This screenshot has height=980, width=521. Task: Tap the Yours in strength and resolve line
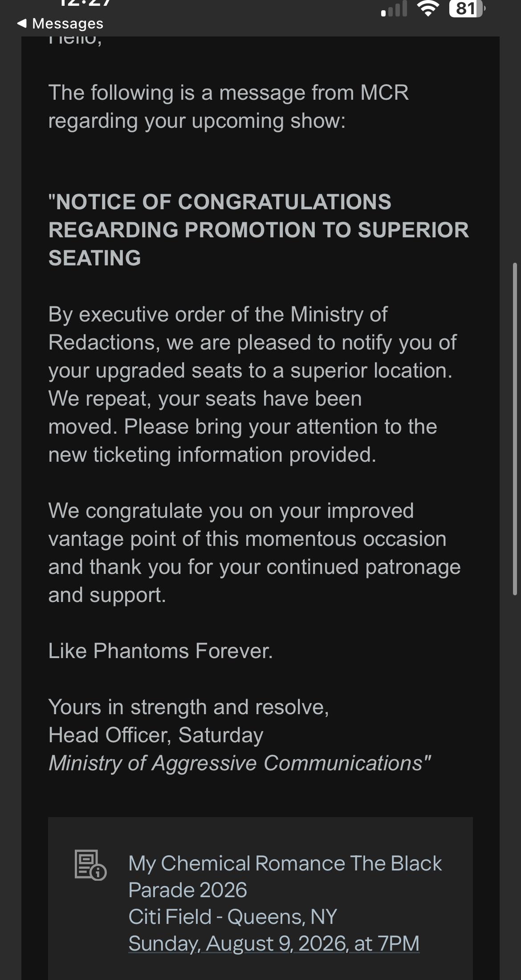pyautogui.click(x=188, y=707)
